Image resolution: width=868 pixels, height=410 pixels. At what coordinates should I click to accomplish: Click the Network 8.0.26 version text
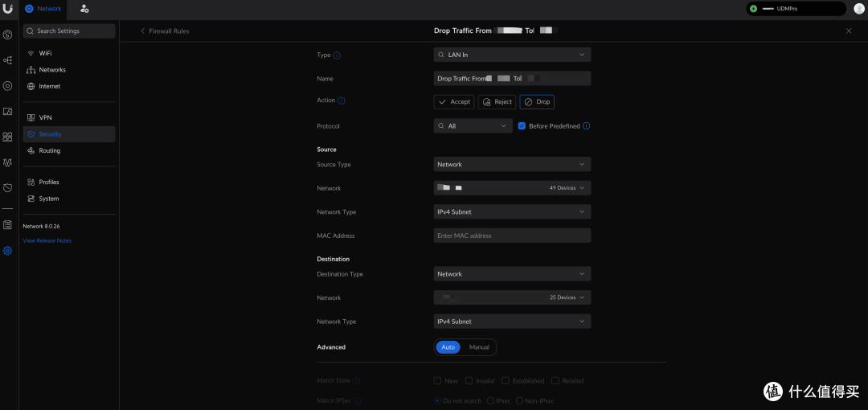pyautogui.click(x=41, y=226)
